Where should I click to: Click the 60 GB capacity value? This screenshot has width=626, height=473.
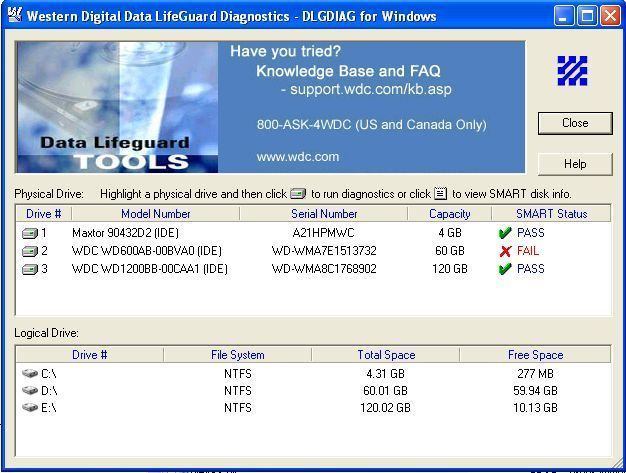450,251
